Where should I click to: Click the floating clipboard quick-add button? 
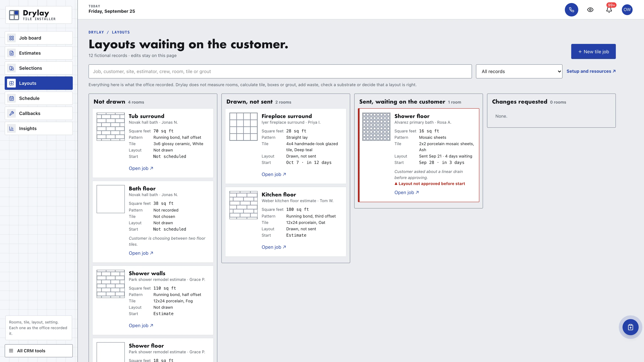click(631, 327)
